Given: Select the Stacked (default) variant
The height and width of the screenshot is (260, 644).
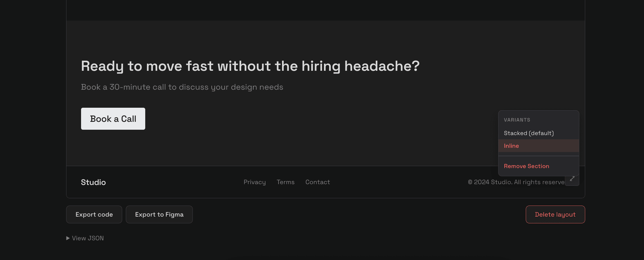Looking at the screenshot, I should click(x=529, y=133).
